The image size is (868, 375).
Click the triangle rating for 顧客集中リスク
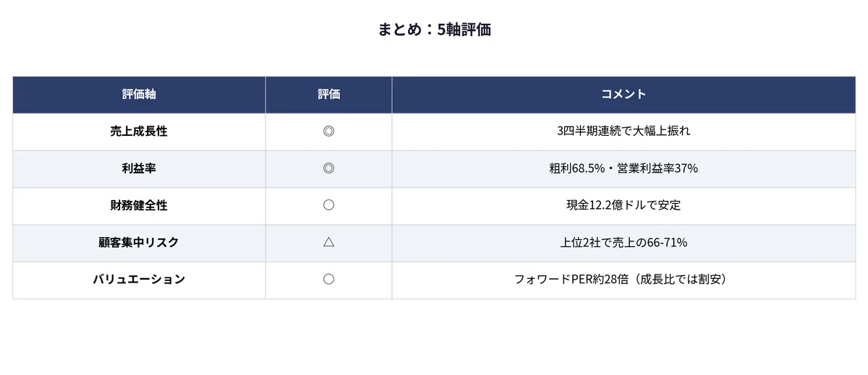[x=328, y=242]
